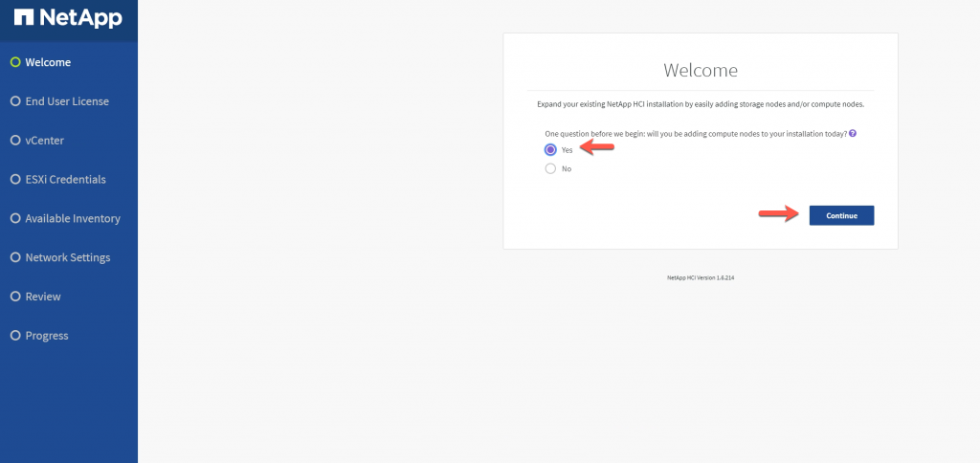Image resolution: width=980 pixels, height=463 pixels.
Task: Click the Continue button
Action: (841, 215)
